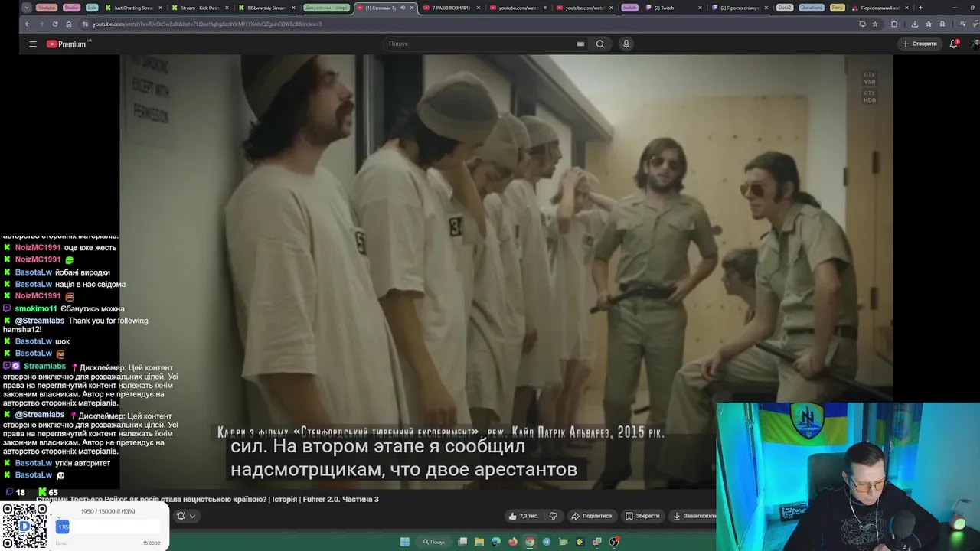Image resolution: width=980 pixels, height=551 pixels.
Task: Open the Windows Start menu
Action: point(405,542)
